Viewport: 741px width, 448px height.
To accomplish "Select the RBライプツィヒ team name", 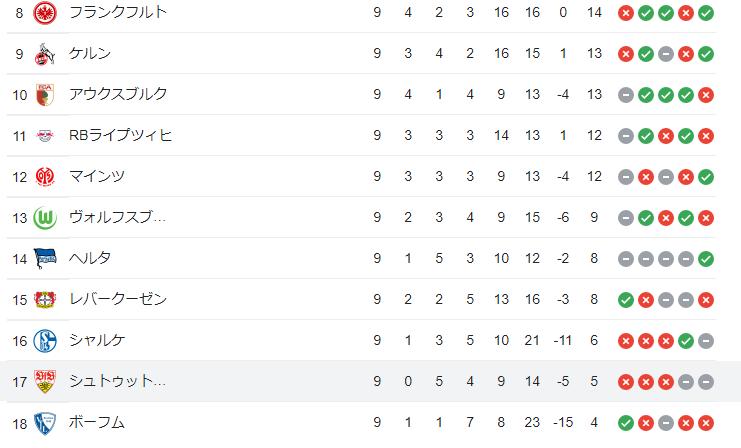I will [x=120, y=136].
